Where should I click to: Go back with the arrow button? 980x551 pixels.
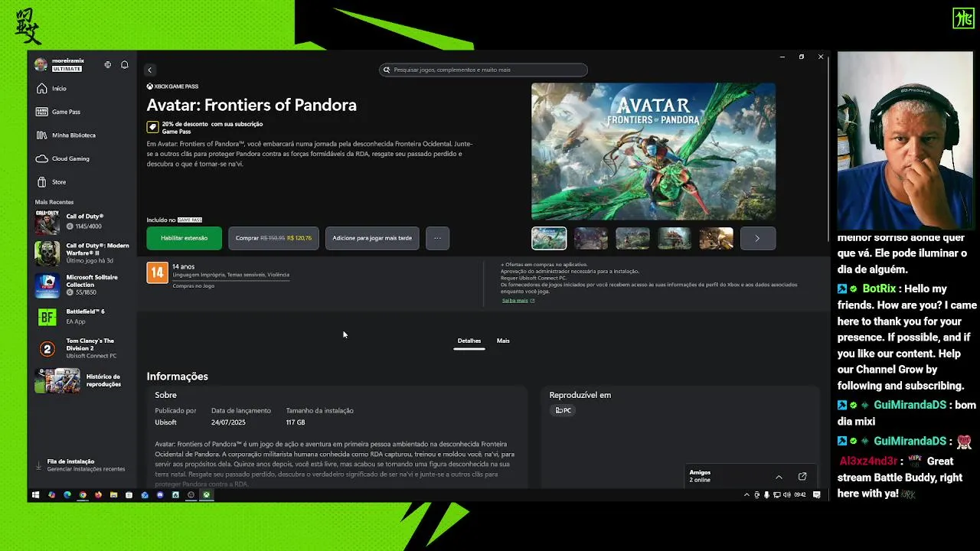150,70
